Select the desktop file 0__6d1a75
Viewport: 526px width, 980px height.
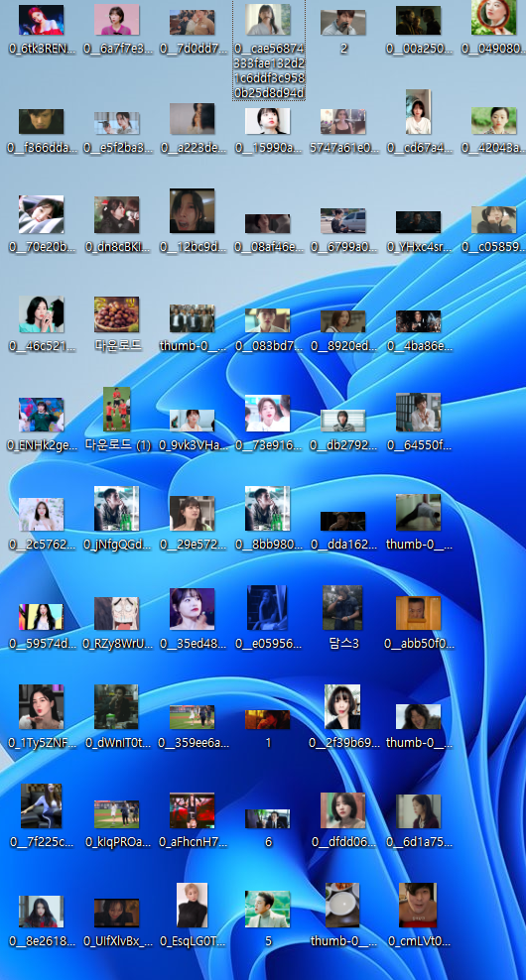(x=419, y=812)
